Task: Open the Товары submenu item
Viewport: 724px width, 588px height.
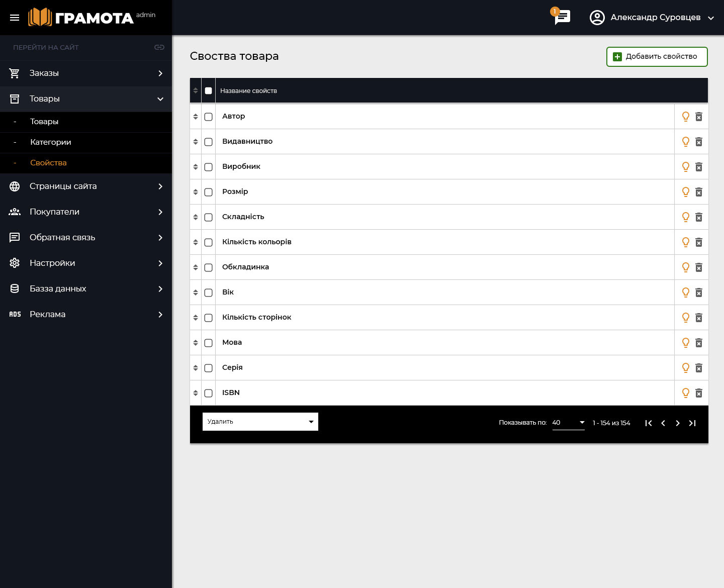Action: (86, 122)
